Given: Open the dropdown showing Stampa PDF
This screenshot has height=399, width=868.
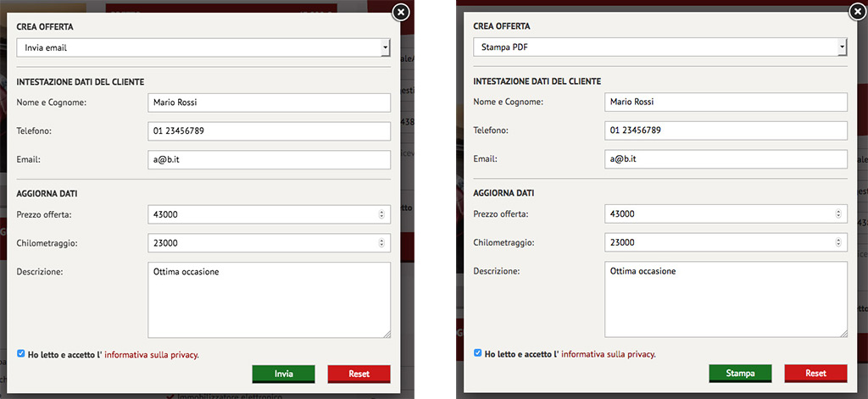Looking at the screenshot, I should pos(659,47).
